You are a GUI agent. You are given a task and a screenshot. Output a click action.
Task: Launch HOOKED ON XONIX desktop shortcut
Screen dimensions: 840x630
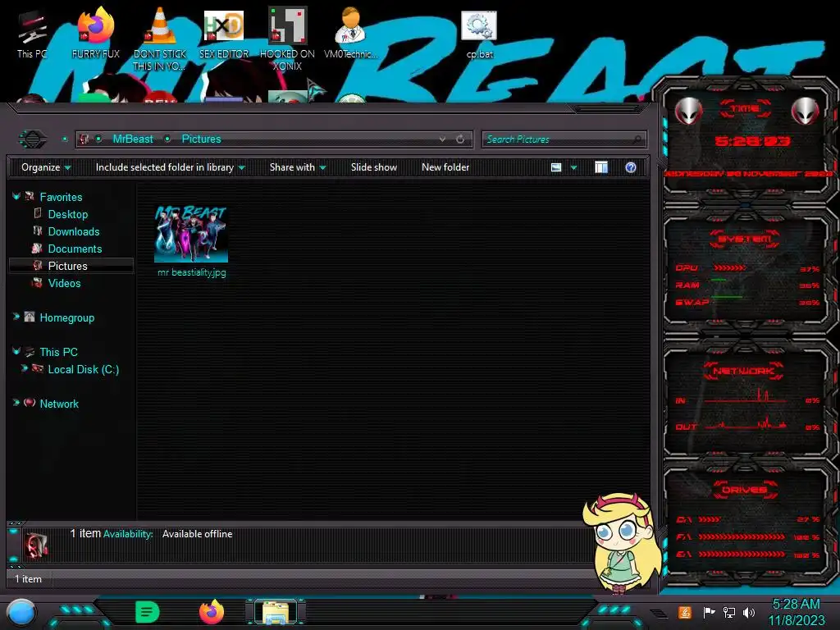287,39
